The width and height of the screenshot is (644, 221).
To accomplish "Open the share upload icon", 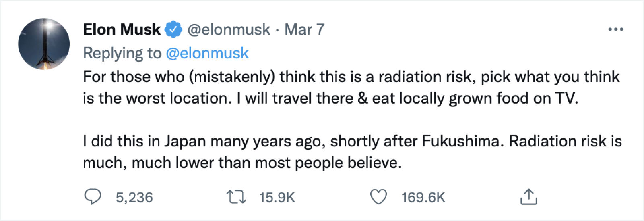I will [528, 197].
